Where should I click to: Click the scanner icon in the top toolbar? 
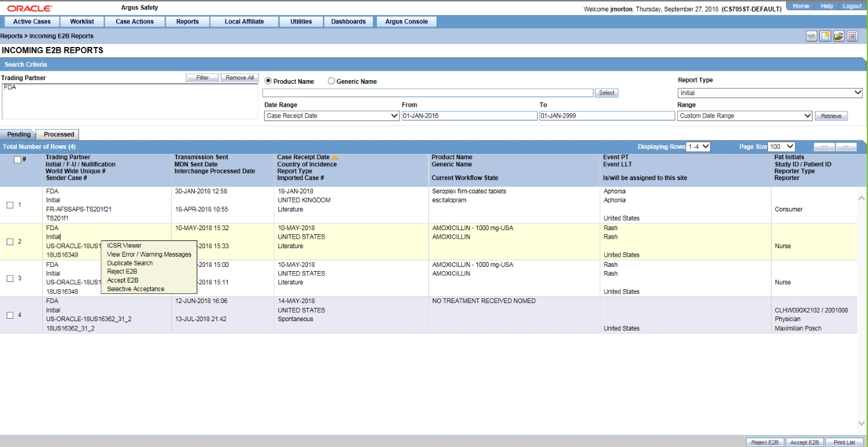[x=812, y=36]
